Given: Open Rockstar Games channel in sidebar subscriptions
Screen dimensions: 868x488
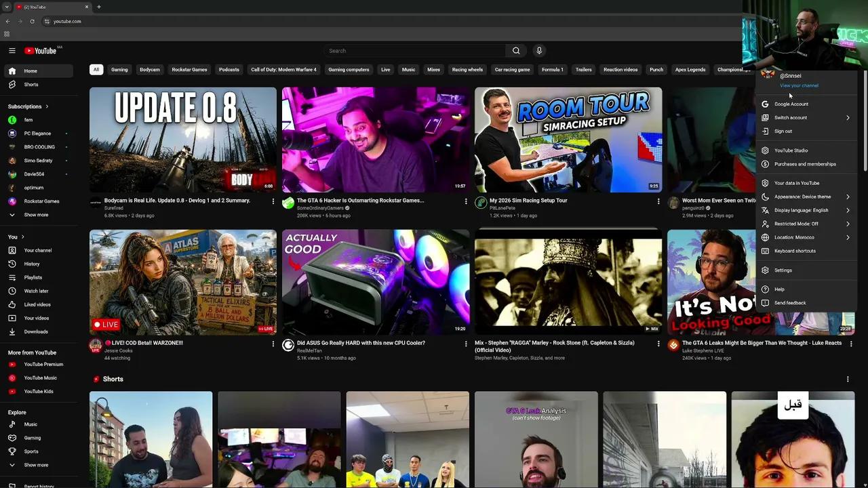Looking at the screenshot, I should 40,201.
